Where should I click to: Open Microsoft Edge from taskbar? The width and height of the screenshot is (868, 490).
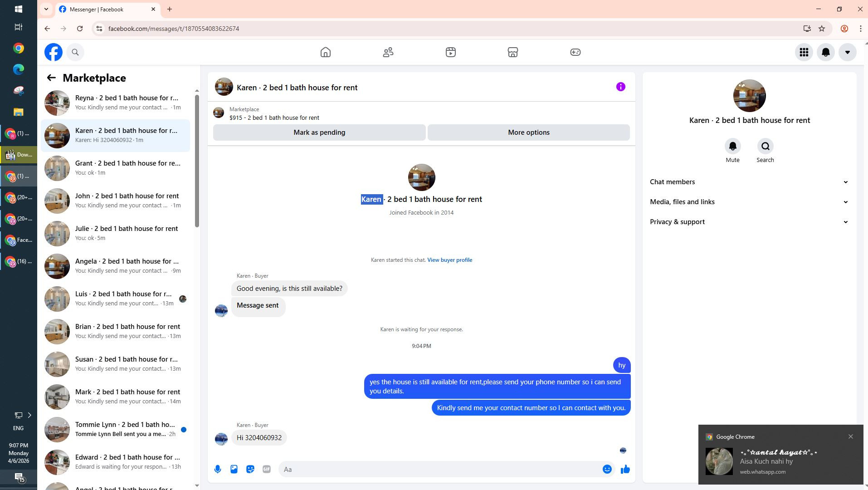tap(19, 69)
